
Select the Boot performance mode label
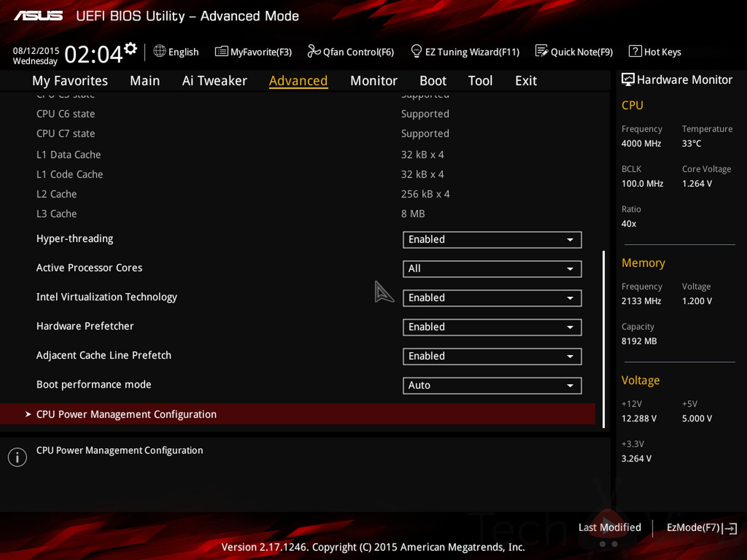click(94, 385)
